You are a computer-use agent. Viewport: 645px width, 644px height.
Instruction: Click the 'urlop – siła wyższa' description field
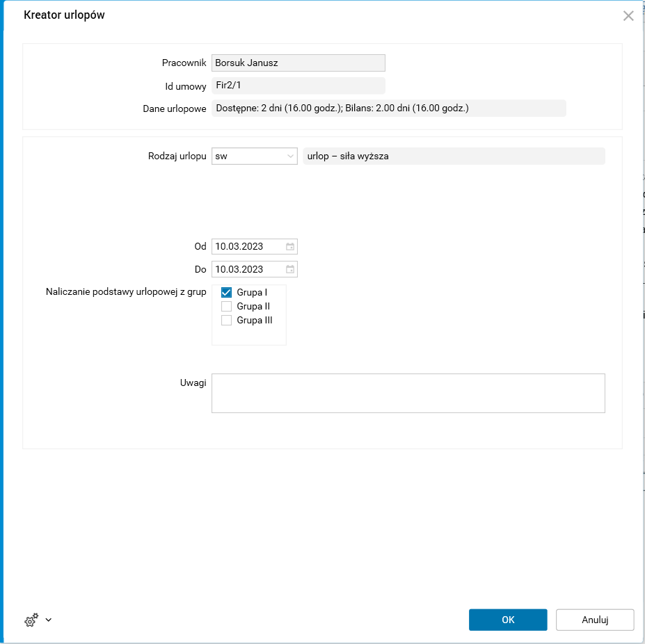(452, 156)
